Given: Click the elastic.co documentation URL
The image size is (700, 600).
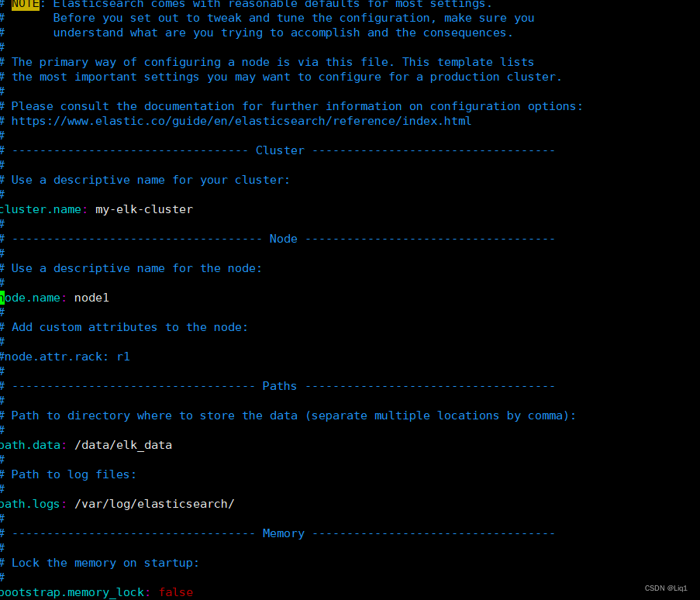Looking at the screenshot, I should coord(241,121).
